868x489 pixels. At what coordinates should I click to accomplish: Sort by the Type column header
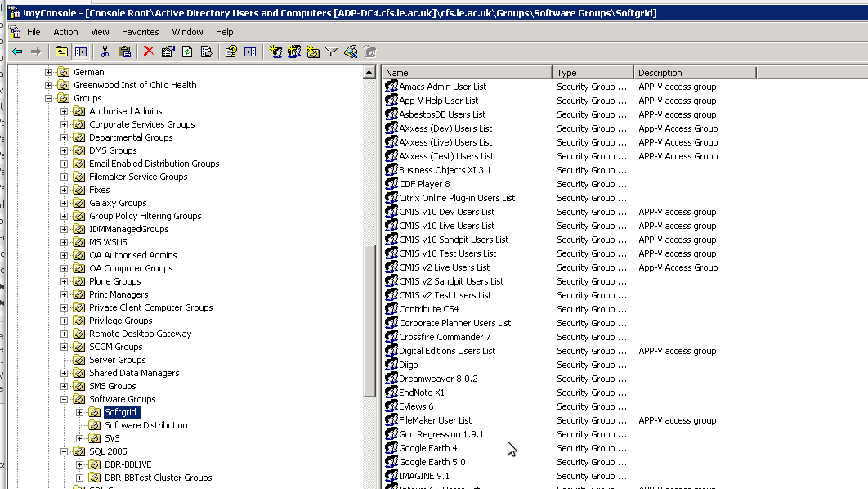pos(593,73)
